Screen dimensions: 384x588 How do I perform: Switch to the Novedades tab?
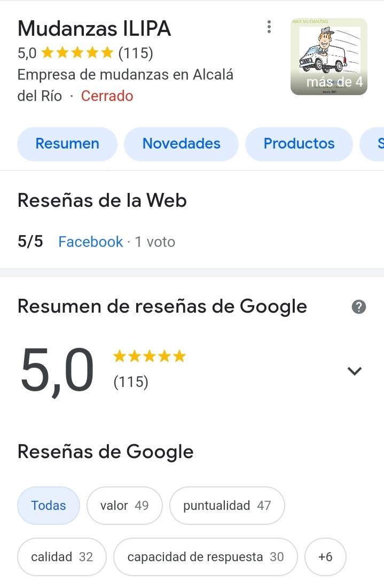click(182, 144)
